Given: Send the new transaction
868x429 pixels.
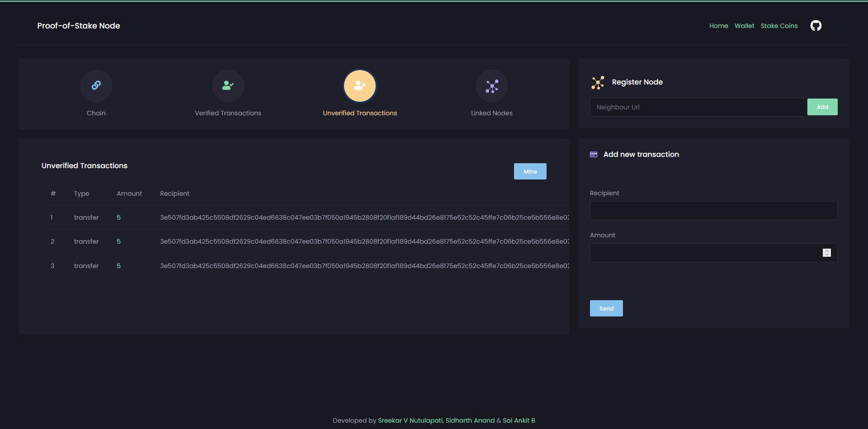Looking at the screenshot, I should [606, 308].
